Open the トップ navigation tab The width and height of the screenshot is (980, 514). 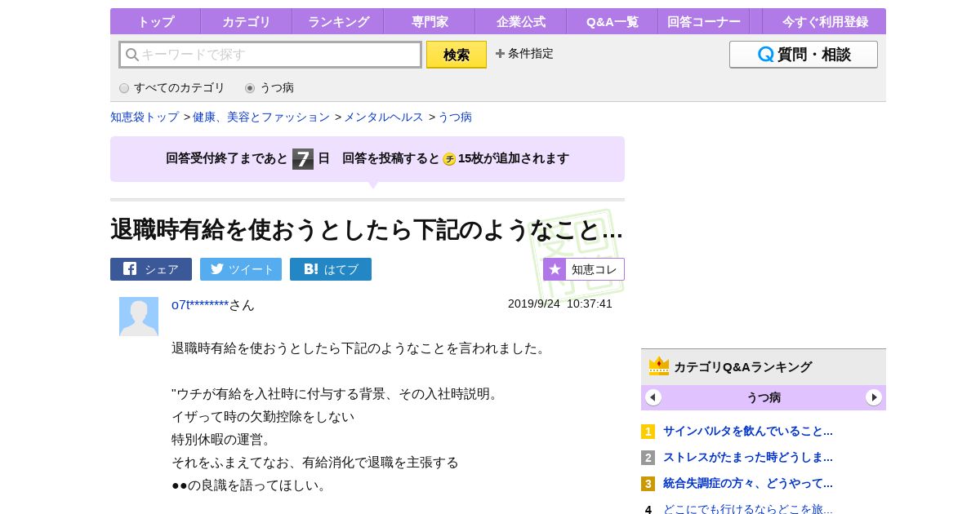155,21
